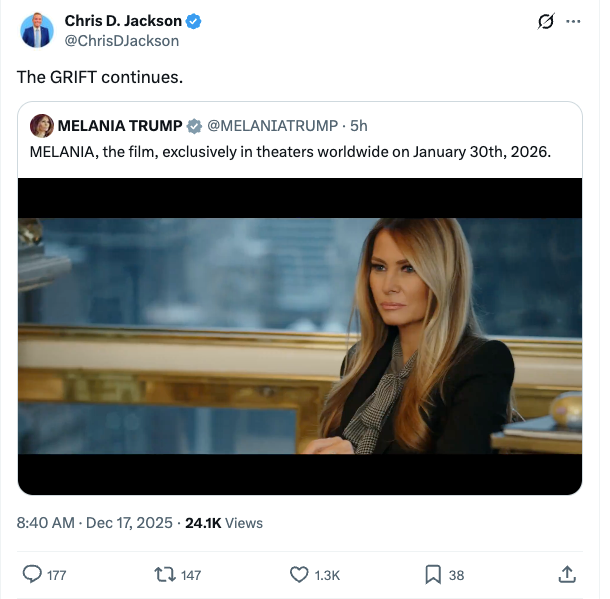Image resolution: width=610 pixels, height=599 pixels.
Task: Open the @MELANIATRUMP handle in the quote
Action: [x=272, y=125]
